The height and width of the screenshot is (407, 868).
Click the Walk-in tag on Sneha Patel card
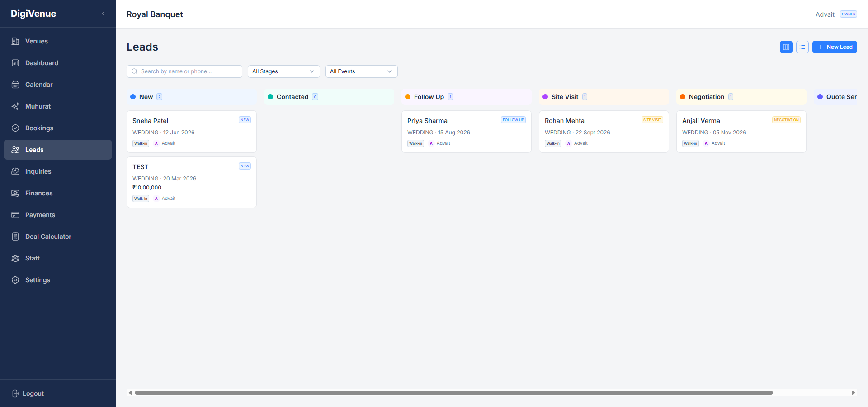[x=141, y=143]
